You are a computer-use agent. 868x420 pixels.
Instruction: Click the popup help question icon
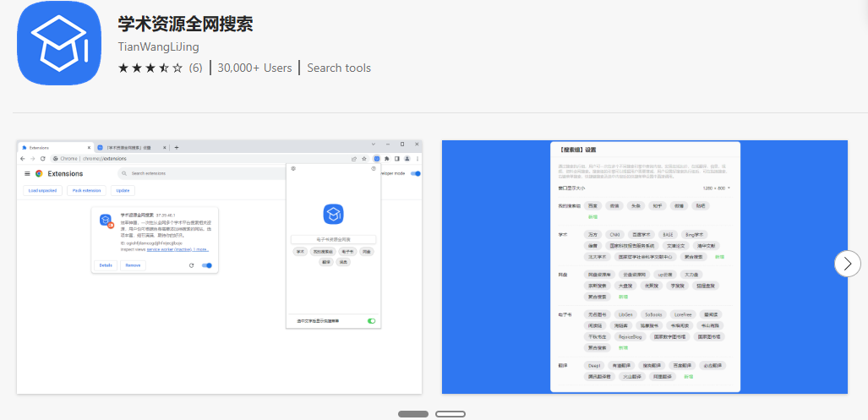374,168
